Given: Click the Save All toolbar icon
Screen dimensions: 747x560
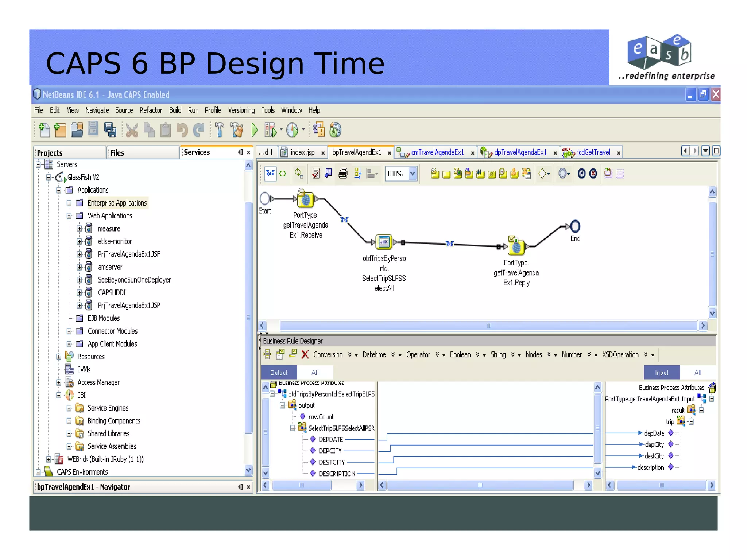Looking at the screenshot, I should click(110, 130).
